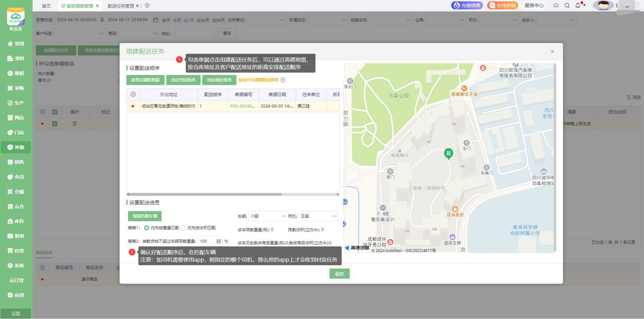Image resolution: width=644 pixels, height=319 pixels.
Task: Click the 地址 filter input
Action: point(195,33)
